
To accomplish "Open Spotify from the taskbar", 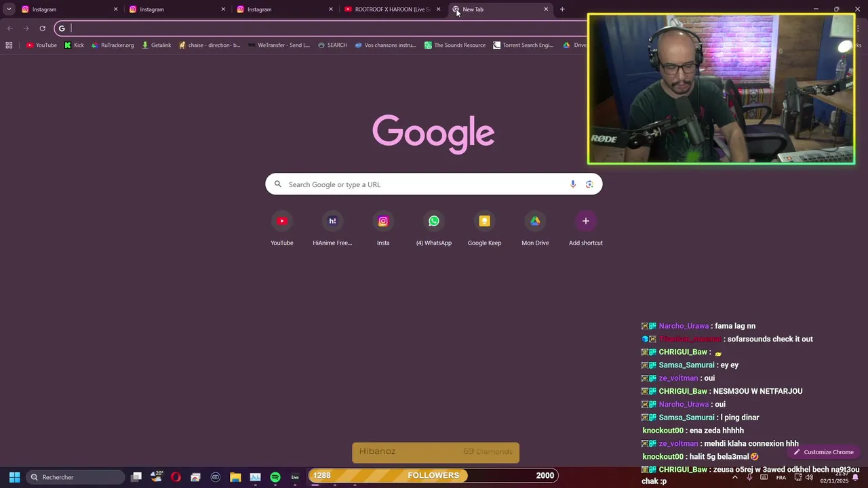I will pyautogui.click(x=275, y=477).
